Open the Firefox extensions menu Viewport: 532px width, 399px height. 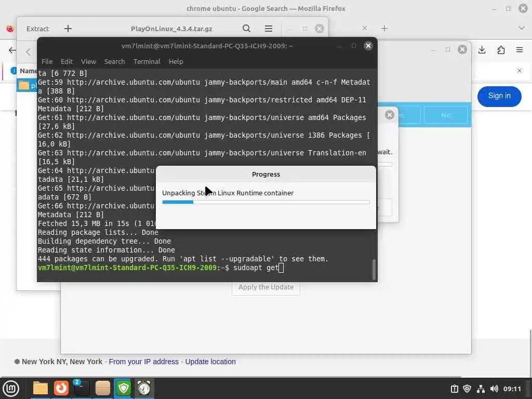coord(501,50)
